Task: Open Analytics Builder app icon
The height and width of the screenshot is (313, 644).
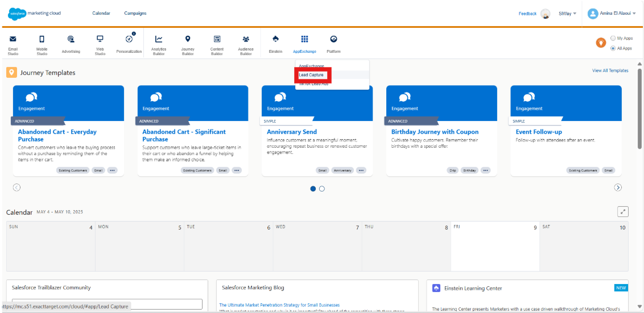Action: pos(159,39)
